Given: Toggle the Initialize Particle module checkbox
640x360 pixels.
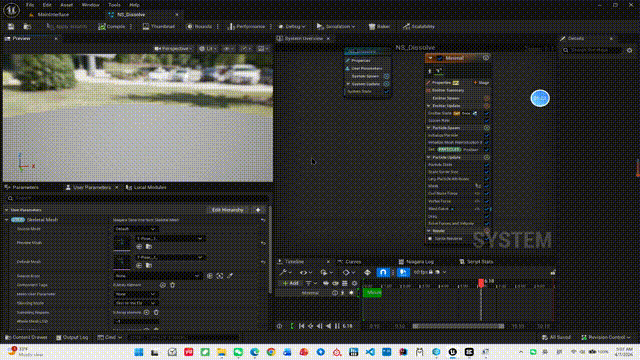Looking at the screenshot, I should 486,136.
